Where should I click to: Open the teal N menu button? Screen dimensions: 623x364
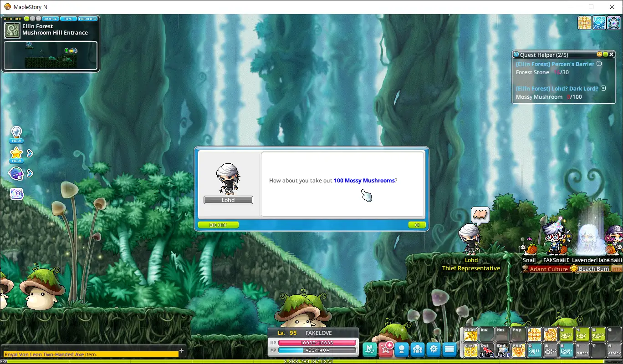370,349
